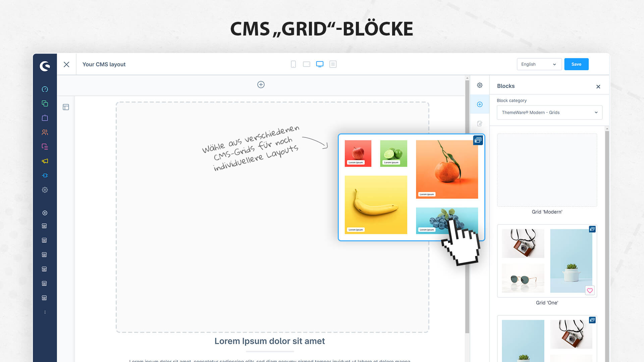Open the English language dropdown
Viewport: 644px width, 362px height.
pos(539,64)
